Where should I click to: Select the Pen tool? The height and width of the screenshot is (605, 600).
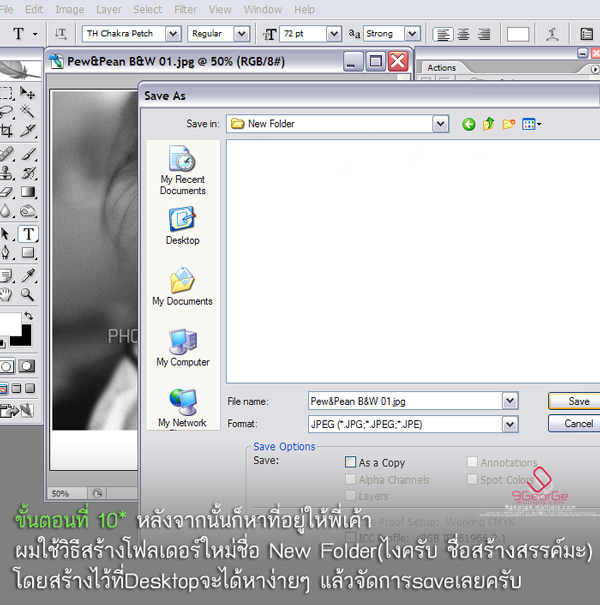point(6,253)
